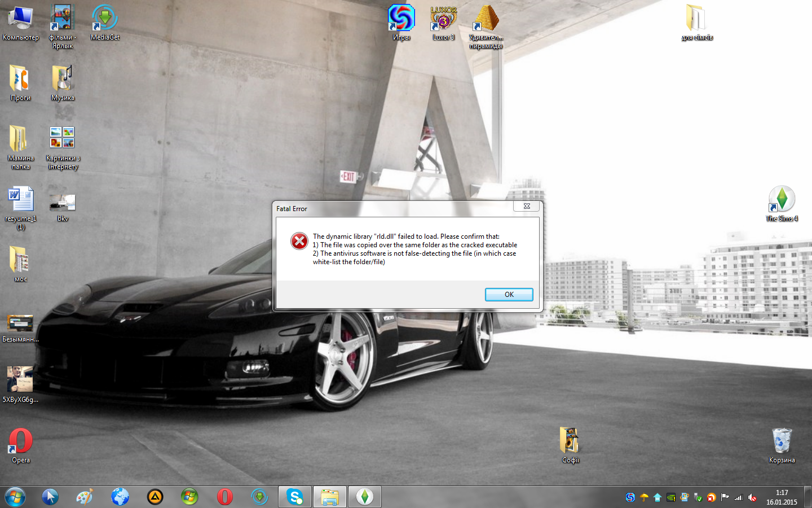Open Windows Explorer from the taskbar
Screen dimensions: 812x508
(330, 497)
